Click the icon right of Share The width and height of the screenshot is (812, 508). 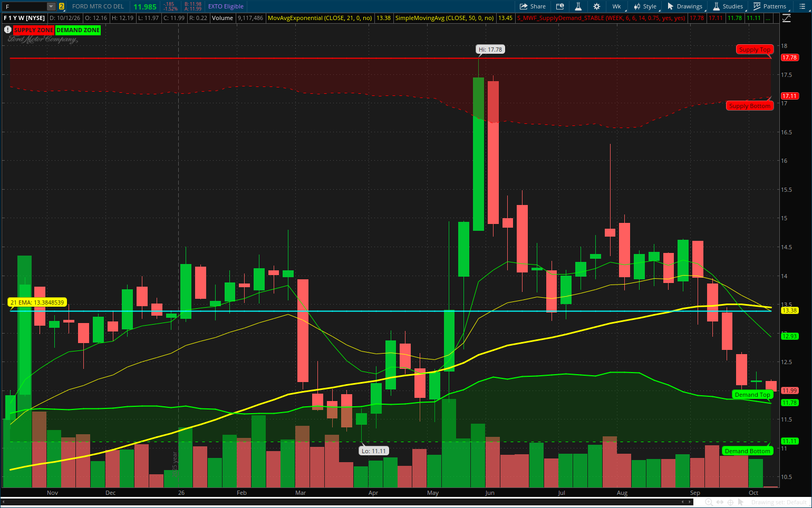coord(560,6)
